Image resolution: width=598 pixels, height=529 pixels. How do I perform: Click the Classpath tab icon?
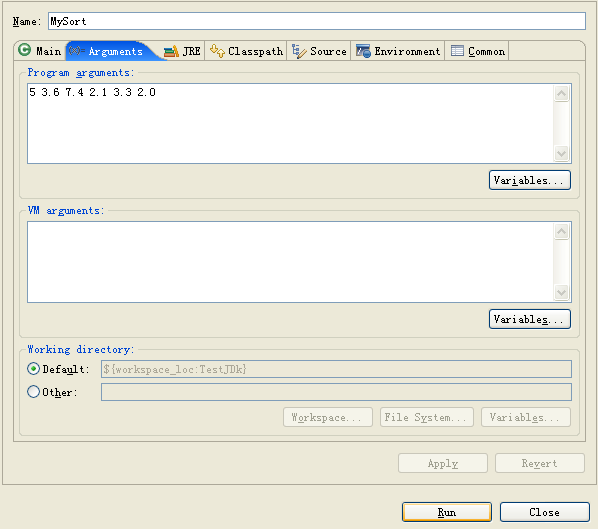(x=217, y=51)
